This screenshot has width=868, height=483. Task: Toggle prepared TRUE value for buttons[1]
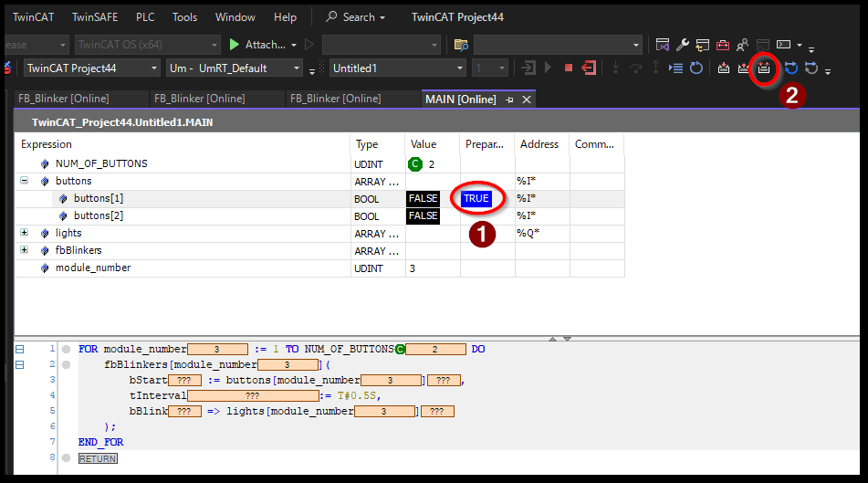pos(476,198)
